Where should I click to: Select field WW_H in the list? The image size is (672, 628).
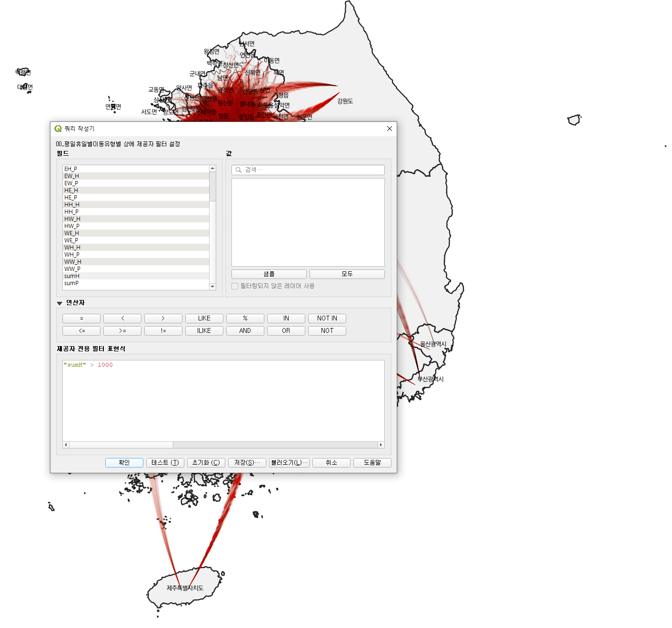(x=136, y=262)
